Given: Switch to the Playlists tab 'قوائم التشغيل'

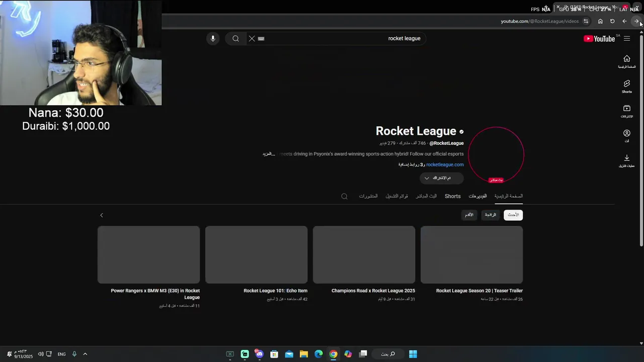Looking at the screenshot, I should pos(397,196).
